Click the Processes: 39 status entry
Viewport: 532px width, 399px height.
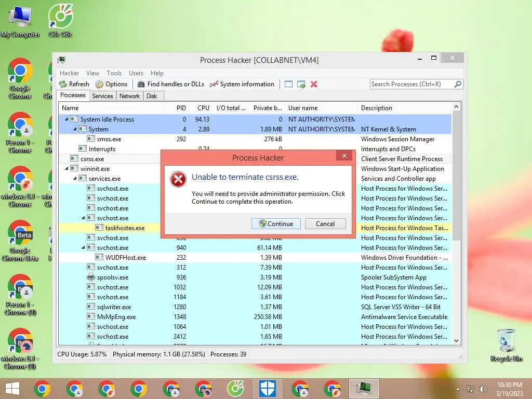(229, 354)
